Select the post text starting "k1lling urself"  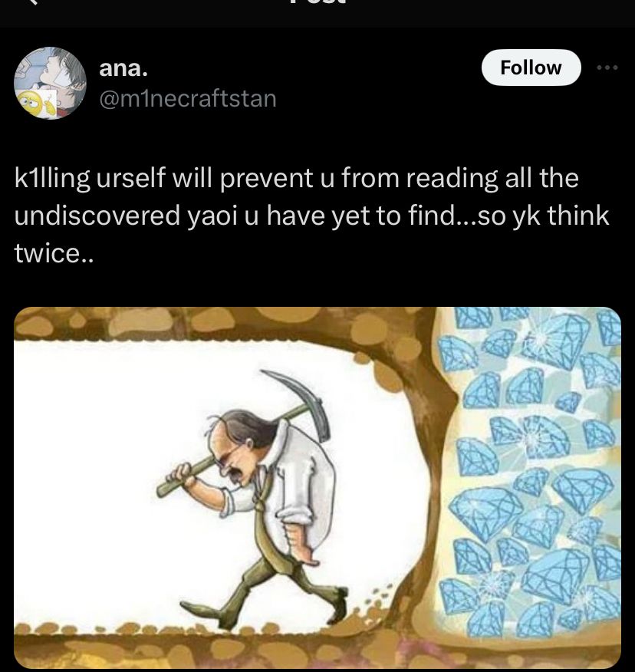[311, 216]
